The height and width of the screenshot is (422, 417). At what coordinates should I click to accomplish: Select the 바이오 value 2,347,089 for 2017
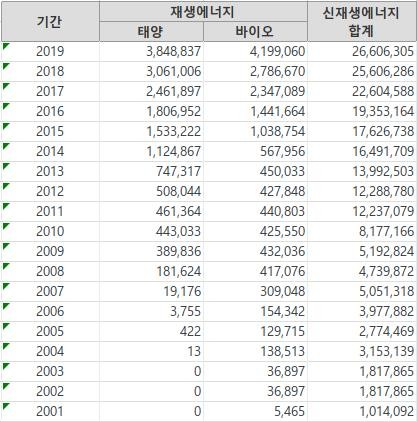click(255, 91)
